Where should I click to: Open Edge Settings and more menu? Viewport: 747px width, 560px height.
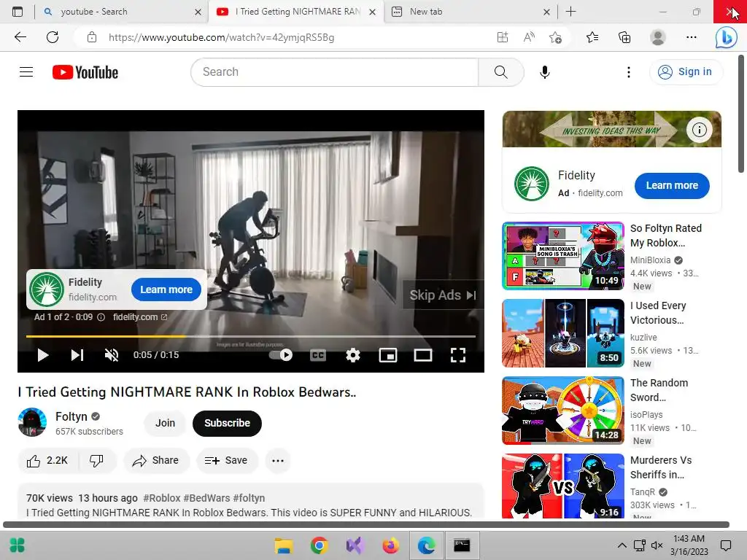692,37
